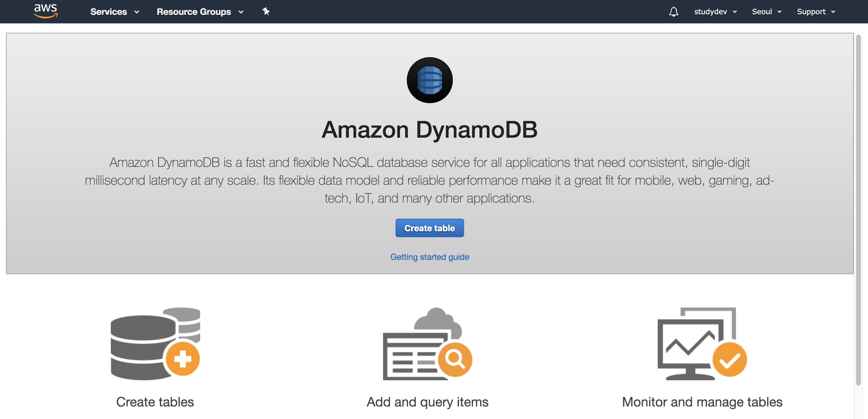This screenshot has width=868, height=419.
Task: Open the Services menu
Action: pos(115,12)
